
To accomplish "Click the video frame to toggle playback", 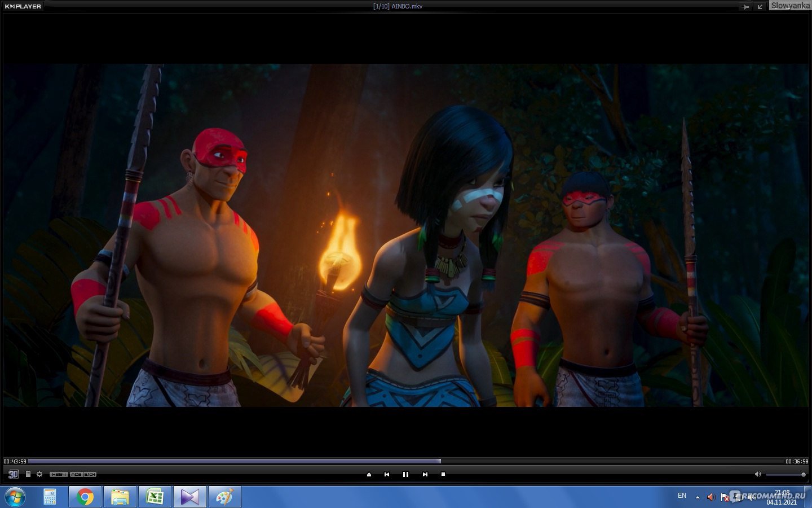I will 405,235.
